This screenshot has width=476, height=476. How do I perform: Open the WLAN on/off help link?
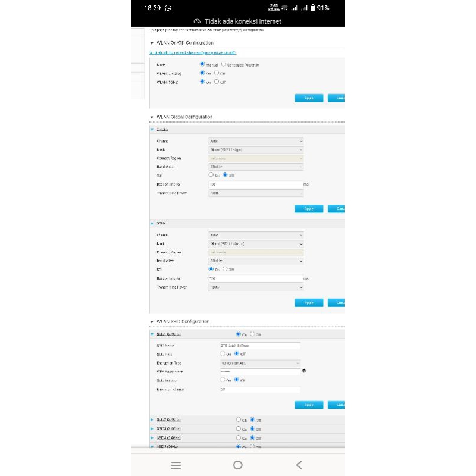click(193, 53)
